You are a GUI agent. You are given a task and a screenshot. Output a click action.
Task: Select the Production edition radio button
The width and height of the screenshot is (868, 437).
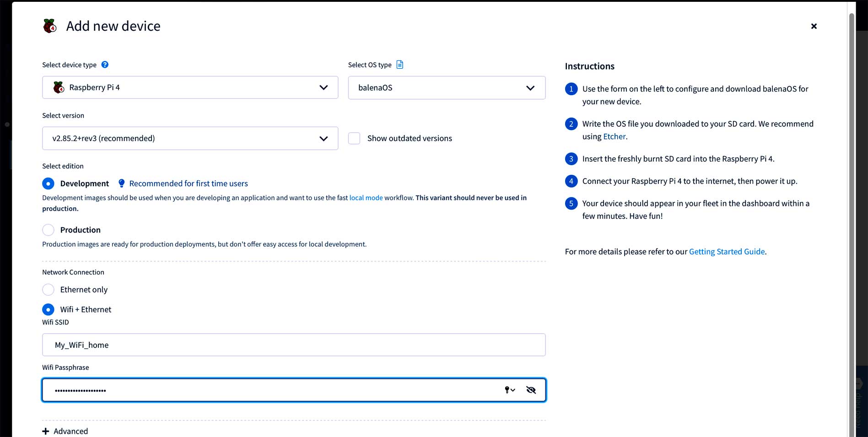coord(48,230)
